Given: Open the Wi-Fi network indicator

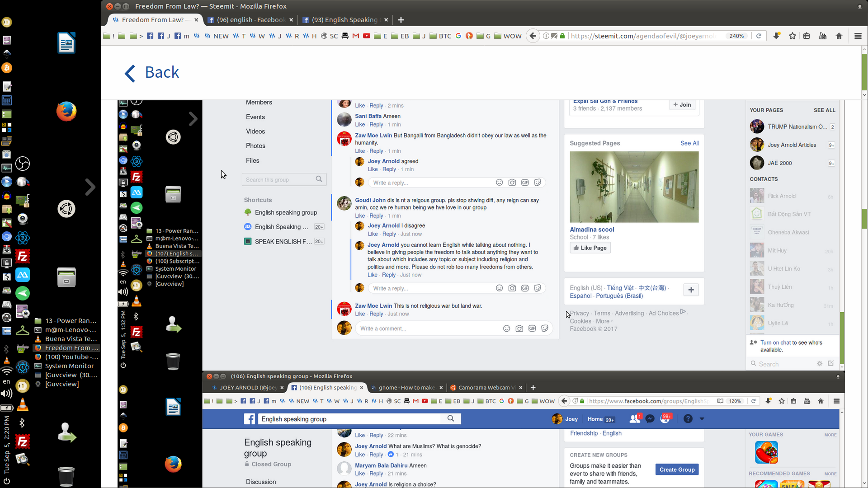Looking at the screenshot, I should tap(6, 371).
